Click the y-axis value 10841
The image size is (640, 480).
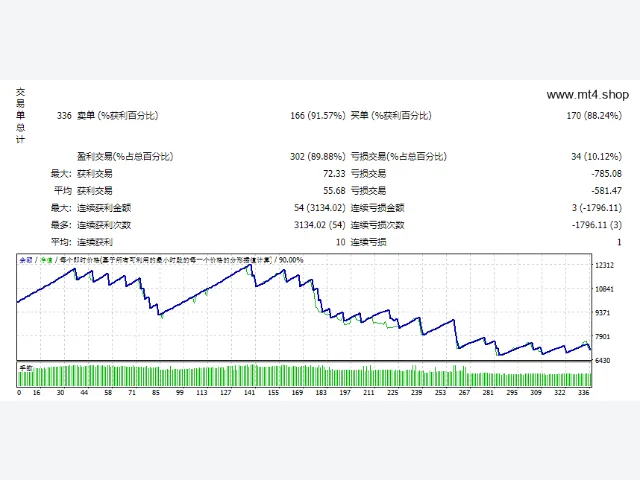[604, 289]
